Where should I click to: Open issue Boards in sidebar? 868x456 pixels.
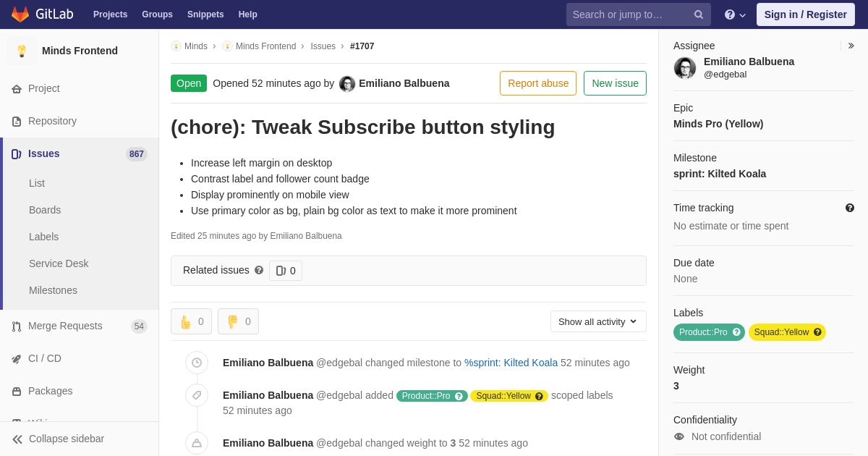(x=45, y=210)
